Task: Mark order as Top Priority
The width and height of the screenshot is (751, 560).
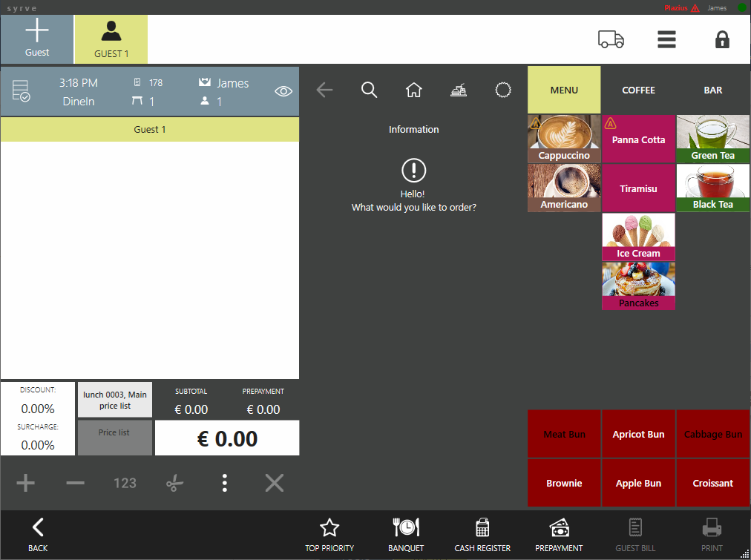Action: point(329,534)
